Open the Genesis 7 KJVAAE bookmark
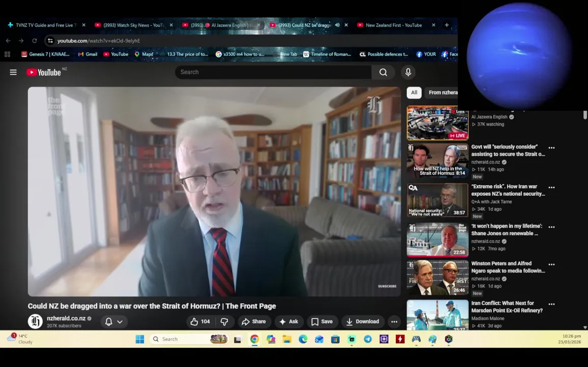This screenshot has height=367, width=588. click(45, 55)
